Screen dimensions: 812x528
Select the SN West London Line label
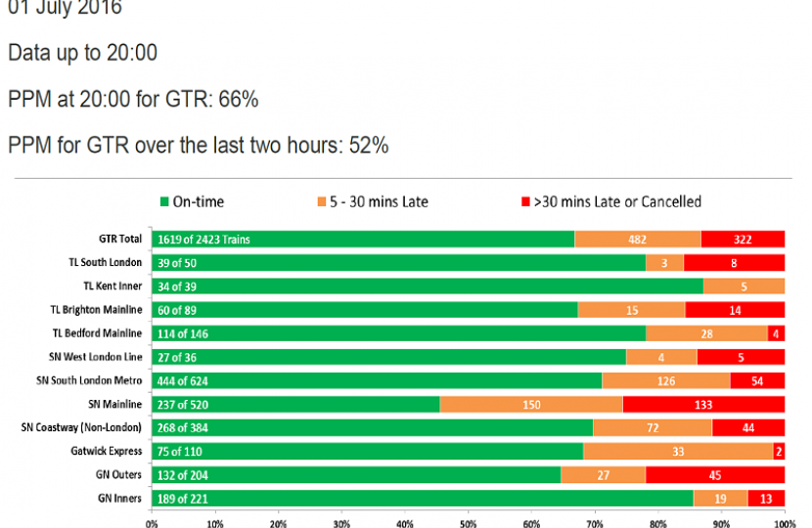96,357
